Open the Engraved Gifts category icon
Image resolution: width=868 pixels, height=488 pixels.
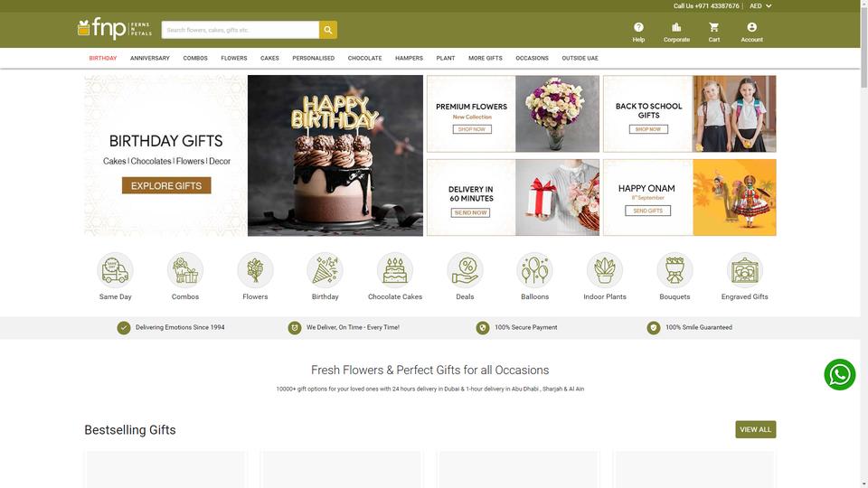(744, 270)
